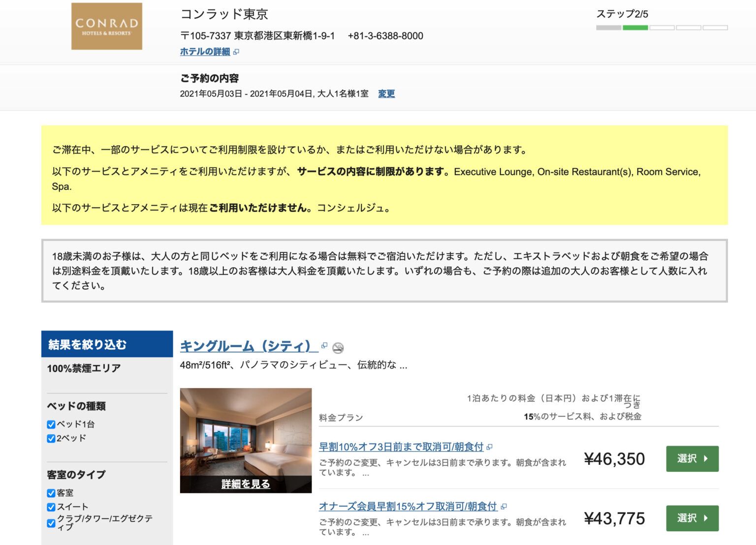The image size is (756, 545).
Task: Click new-window icon beside オナーズ会員早割15%オフ plan
Action: [x=504, y=506]
